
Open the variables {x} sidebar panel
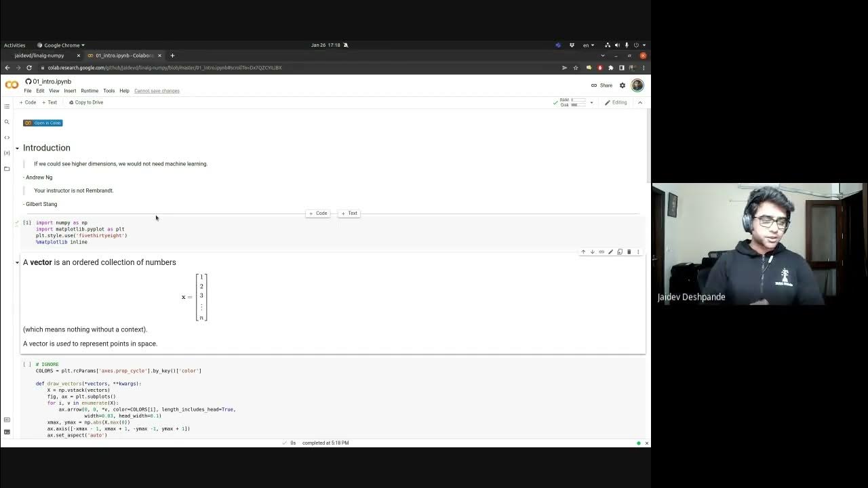click(x=7, y=153)
